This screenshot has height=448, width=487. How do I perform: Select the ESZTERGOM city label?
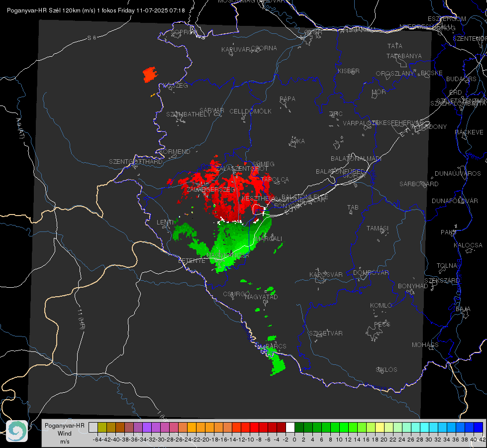pos(447,18)
